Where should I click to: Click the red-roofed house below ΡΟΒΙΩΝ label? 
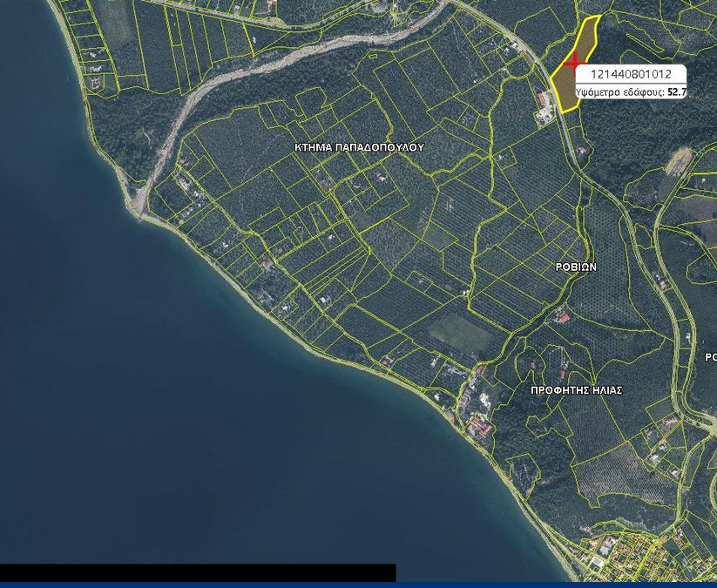[564, 318]
